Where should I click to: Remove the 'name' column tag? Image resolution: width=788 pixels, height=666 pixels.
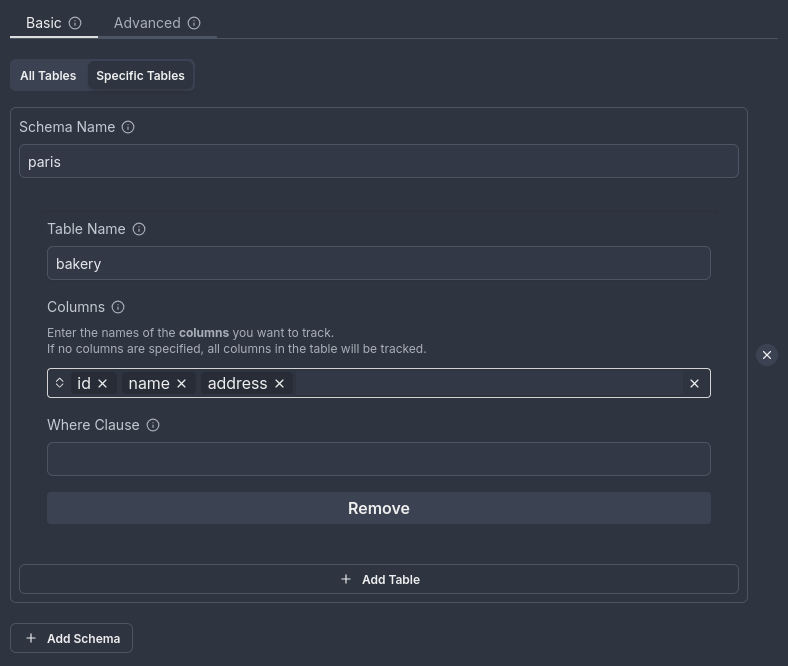pos(181,384)
